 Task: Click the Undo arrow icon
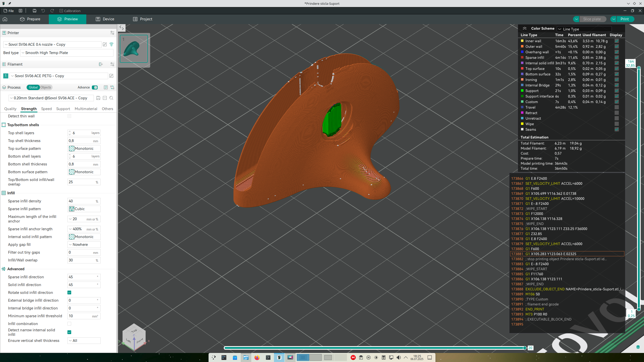(43, 11)
